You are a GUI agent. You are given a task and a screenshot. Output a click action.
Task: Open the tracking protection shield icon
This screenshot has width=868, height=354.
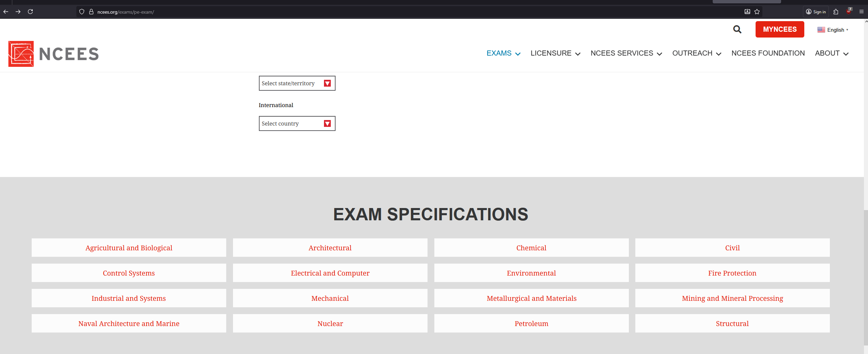click(x=82, y=12)
